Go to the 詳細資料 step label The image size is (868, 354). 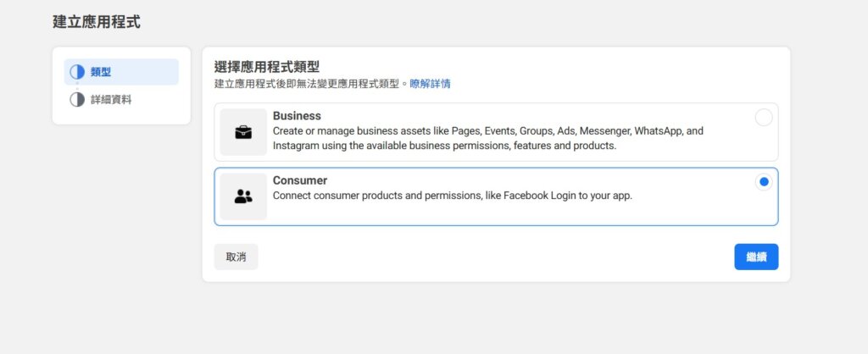111,100
